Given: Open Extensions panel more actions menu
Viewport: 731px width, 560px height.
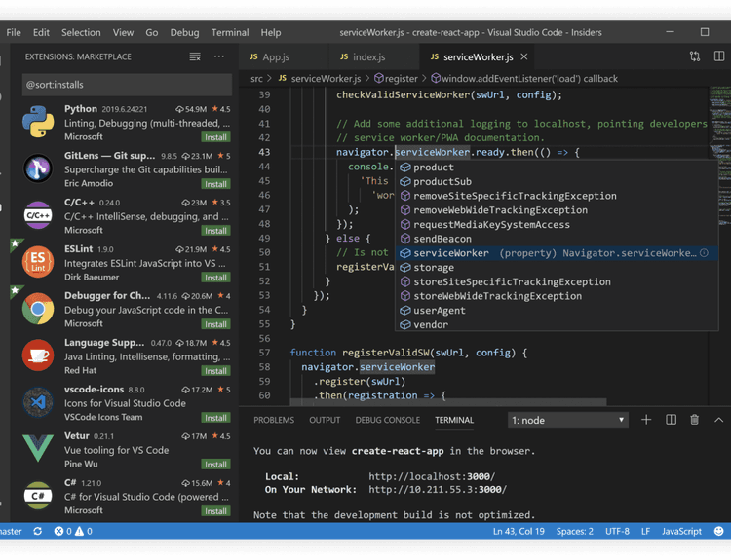Looking at the screenshot, I should pyautogui.click(x=219, y=56).
